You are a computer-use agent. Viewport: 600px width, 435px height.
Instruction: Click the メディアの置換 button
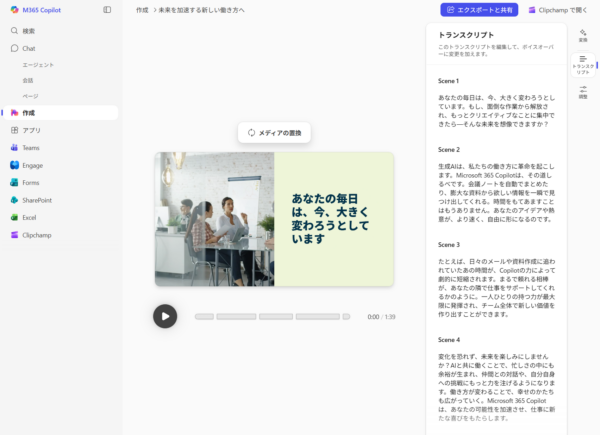pos(274,133)
